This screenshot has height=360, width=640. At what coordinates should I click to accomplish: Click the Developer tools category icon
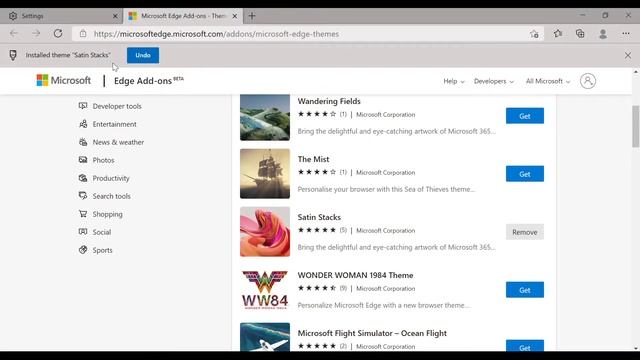pyautogui.click(x=83, y=106)
